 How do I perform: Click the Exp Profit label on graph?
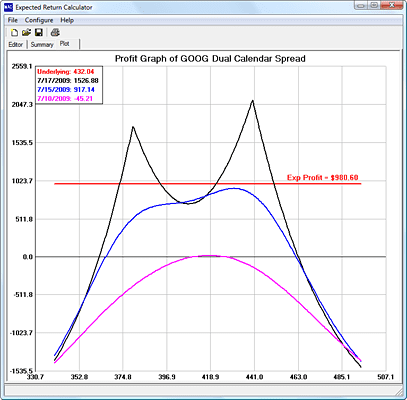coord(322,178)
